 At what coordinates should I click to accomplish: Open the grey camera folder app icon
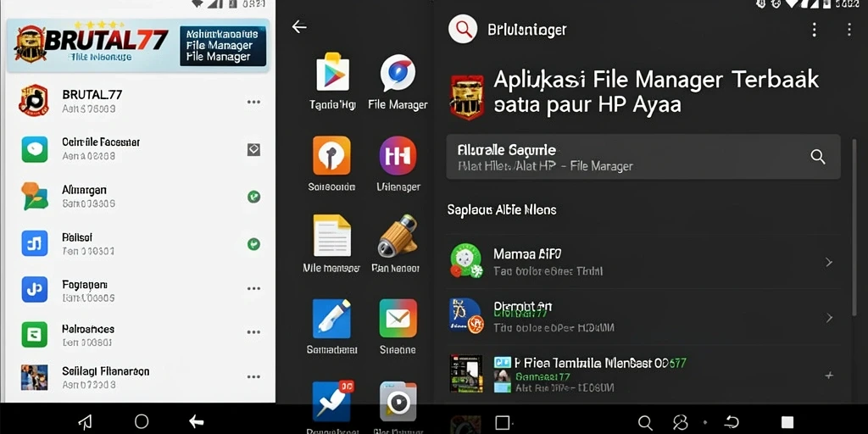click(398, 401)
